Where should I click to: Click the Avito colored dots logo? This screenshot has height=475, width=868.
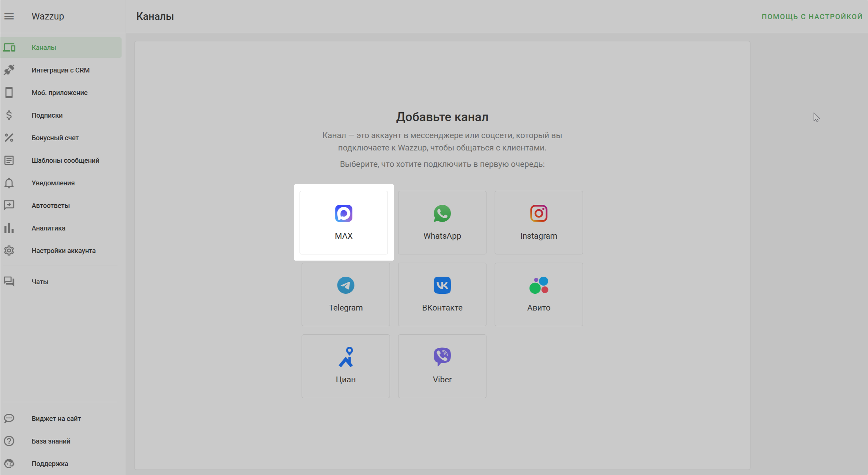coord(539,285)
